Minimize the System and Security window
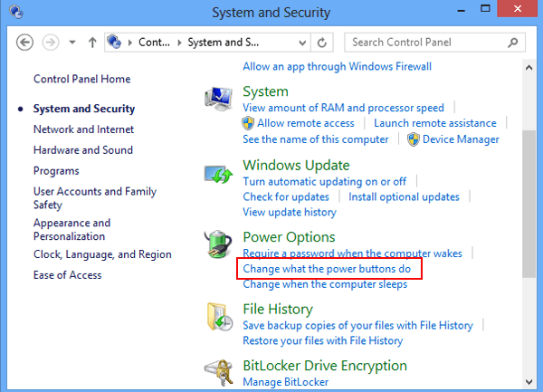The height and width of the screenshot is (392, 543). click(461, 10)
